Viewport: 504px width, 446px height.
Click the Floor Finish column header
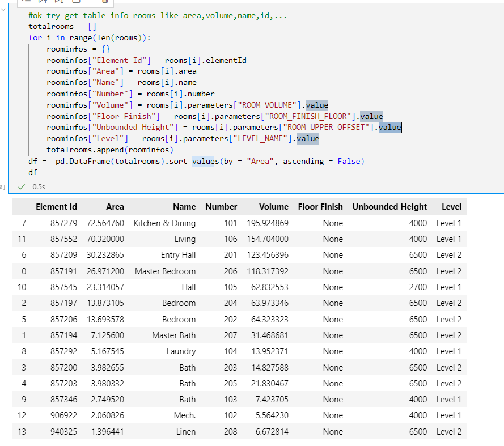coord(320,207)
